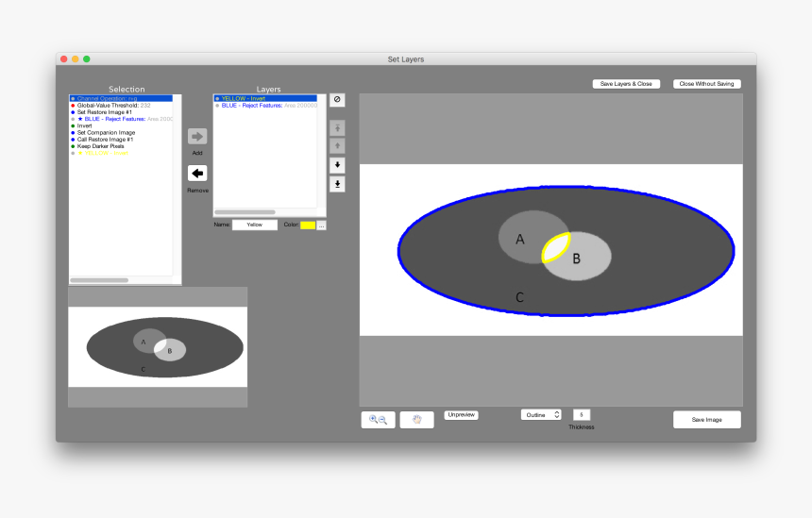Move layer down one position
This screenshot has height=518, width=812.
[337, 165]
